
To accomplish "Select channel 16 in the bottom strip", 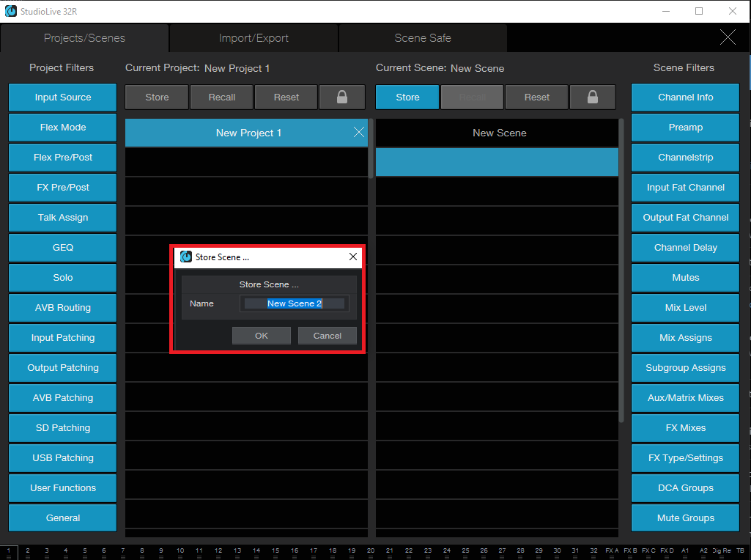I will 295,553.
